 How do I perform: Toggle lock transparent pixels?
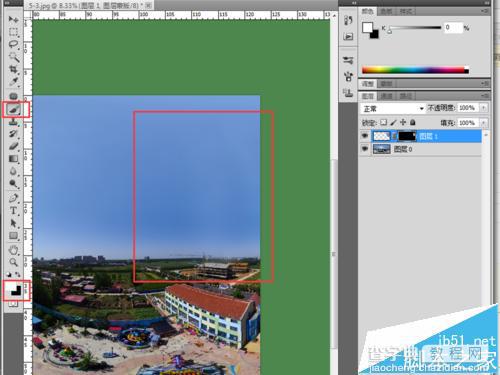tap(384, 122)
